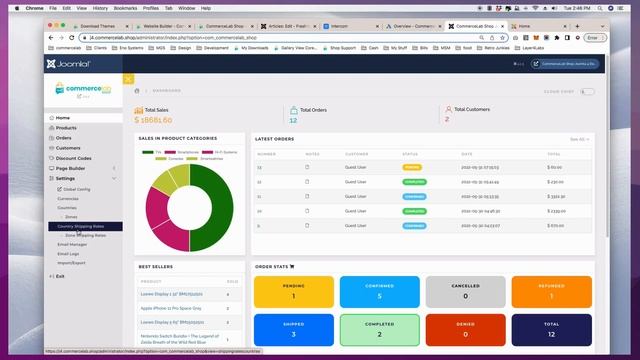640x360 pixels.
Task: Bookmark this page with the star icon
Action: click(502, 38)
